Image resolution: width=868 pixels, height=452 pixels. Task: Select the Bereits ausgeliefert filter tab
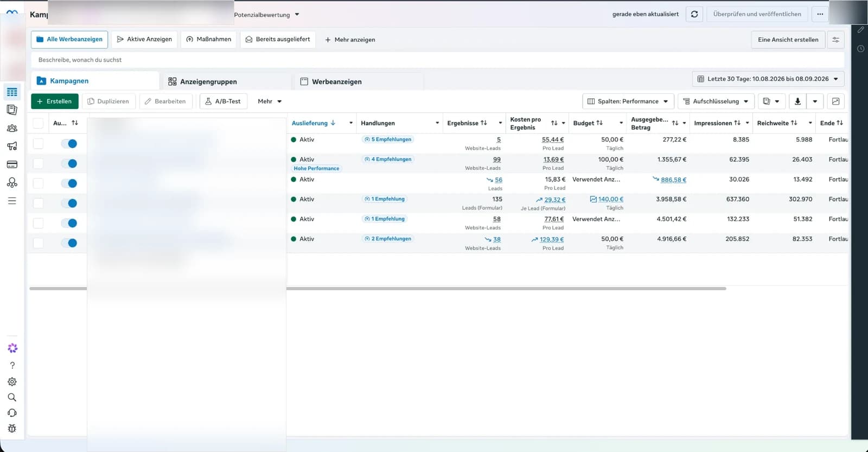tap(278, 40)
